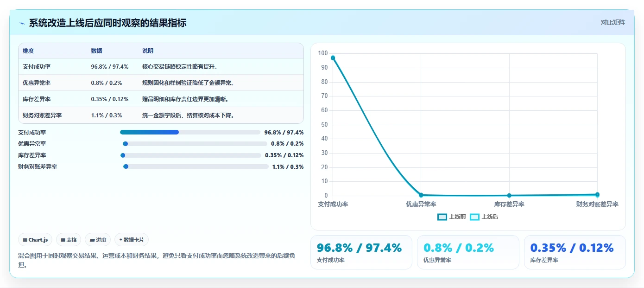Viewport: 644px width, 288px height.
Task: Toggle the 上线后 legend entry
Action: pos(484,217)
